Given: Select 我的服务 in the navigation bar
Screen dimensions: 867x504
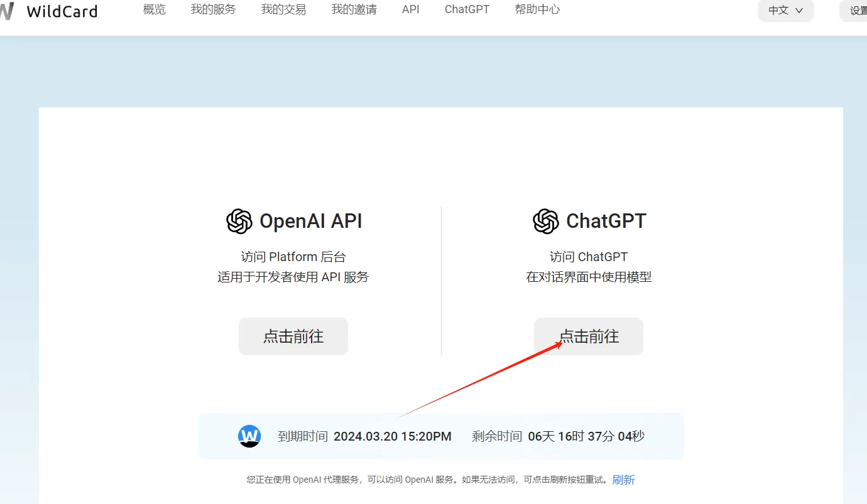Looking at the screenshot, I should [x=213, y=9].
